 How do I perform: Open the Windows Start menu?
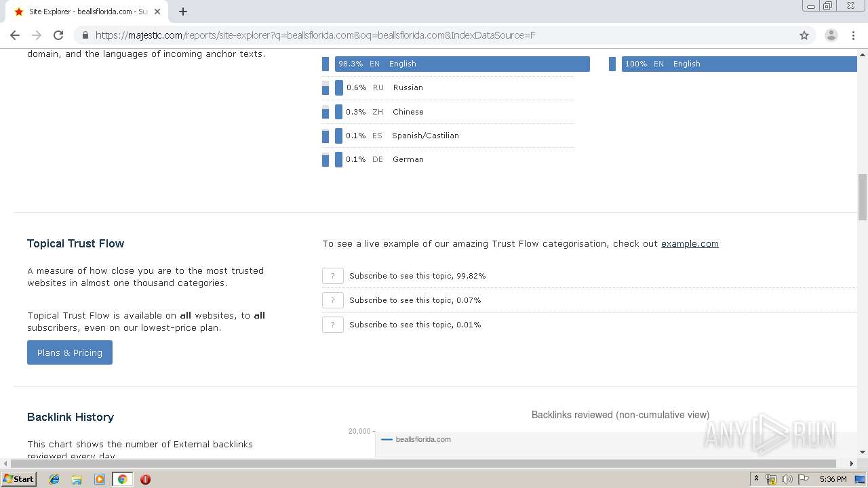click(x=19, y=479)
